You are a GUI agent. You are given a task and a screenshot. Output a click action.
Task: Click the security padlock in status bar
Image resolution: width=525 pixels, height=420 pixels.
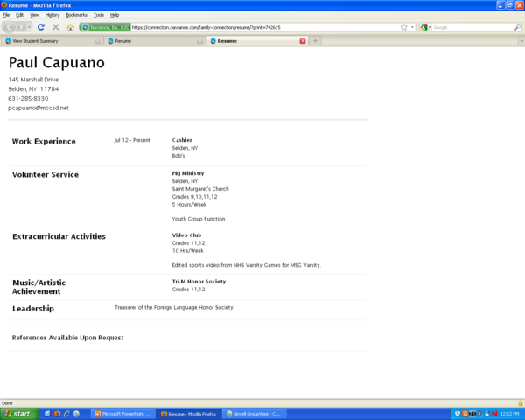tap(521, 403)
